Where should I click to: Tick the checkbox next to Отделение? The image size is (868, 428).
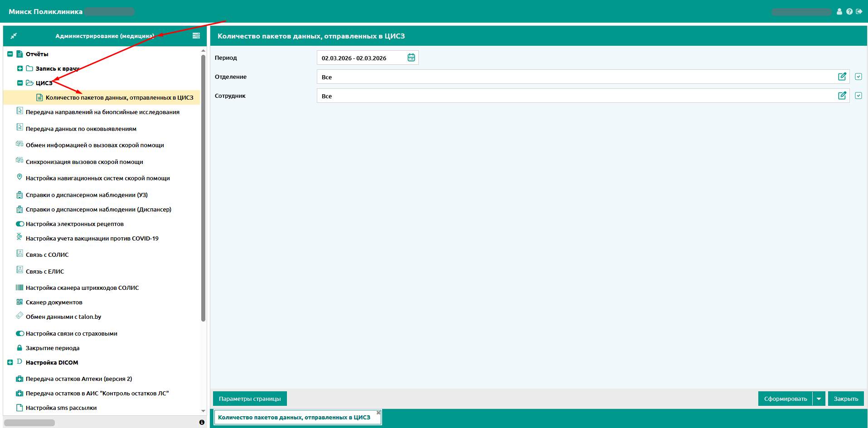coord(858,77)
